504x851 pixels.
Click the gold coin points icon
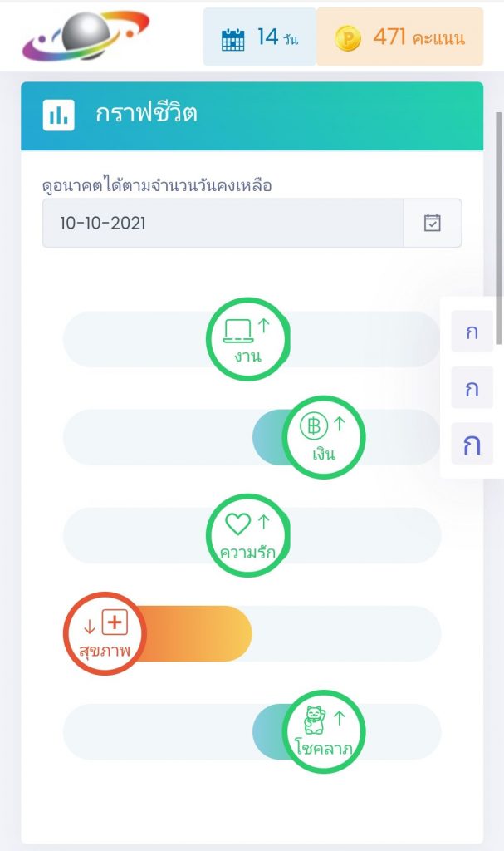(x=348, y=38)
